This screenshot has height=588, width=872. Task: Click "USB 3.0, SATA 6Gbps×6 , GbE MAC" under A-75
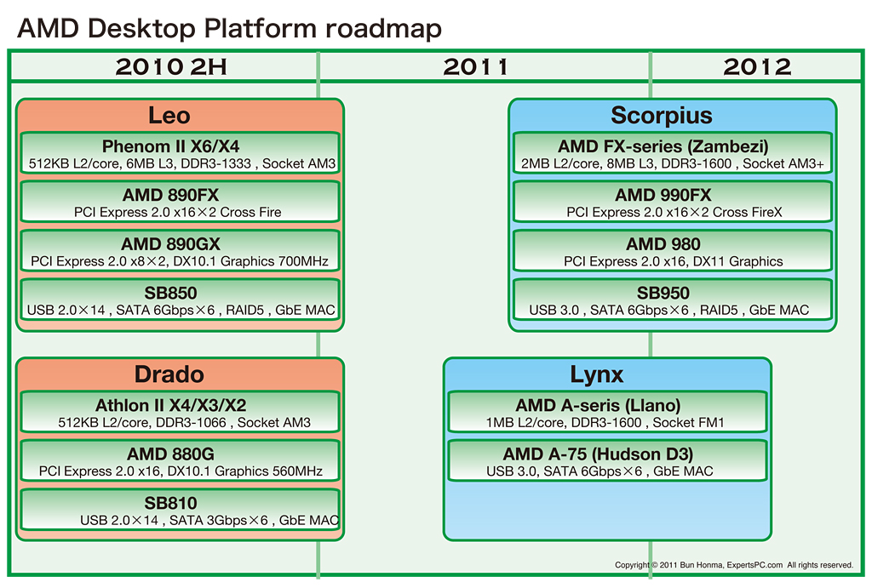(x=599, y=471)
